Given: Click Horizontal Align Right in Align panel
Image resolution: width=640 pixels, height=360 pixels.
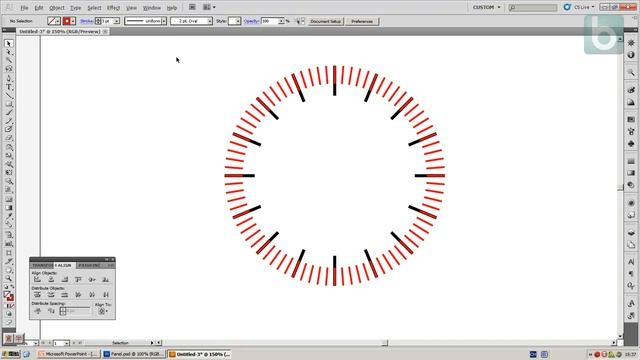Looking at the screenshot, I should pyautogui.click(x=64, y=280).
